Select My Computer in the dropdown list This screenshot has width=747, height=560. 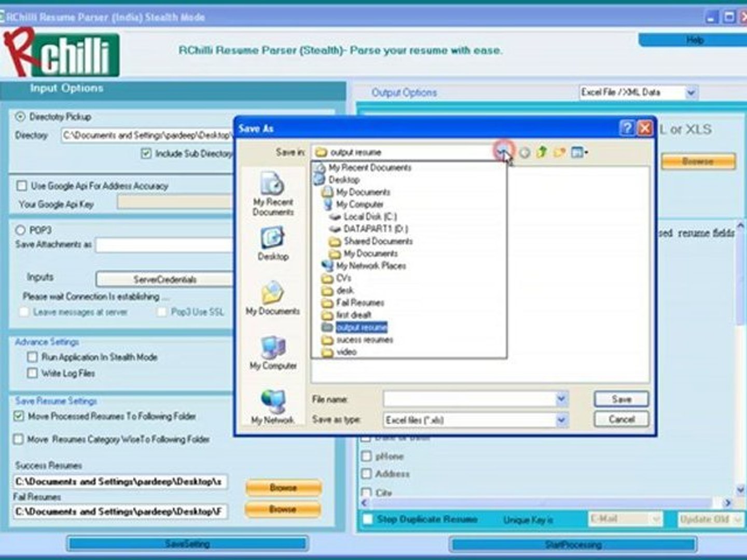353,204
